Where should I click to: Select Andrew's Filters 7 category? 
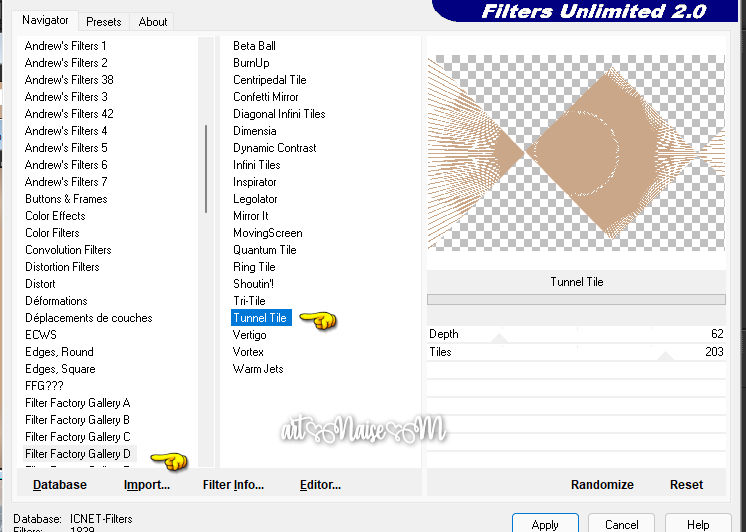[66, 182]
